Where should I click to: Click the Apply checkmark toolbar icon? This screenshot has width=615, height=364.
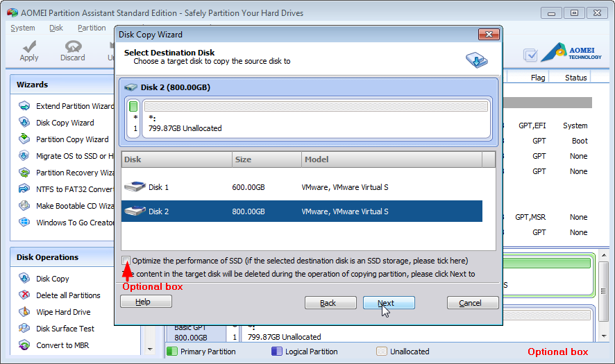pos(29,46)
